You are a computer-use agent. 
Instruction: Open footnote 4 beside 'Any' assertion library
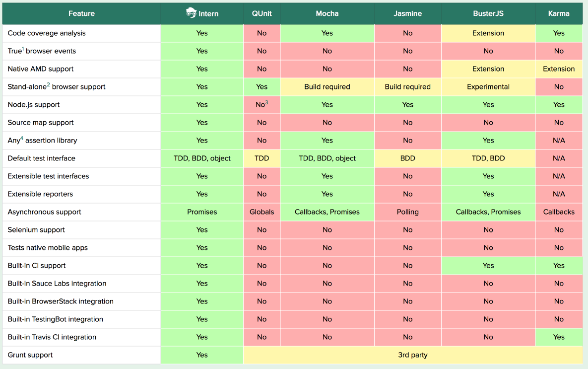point(22,139)
